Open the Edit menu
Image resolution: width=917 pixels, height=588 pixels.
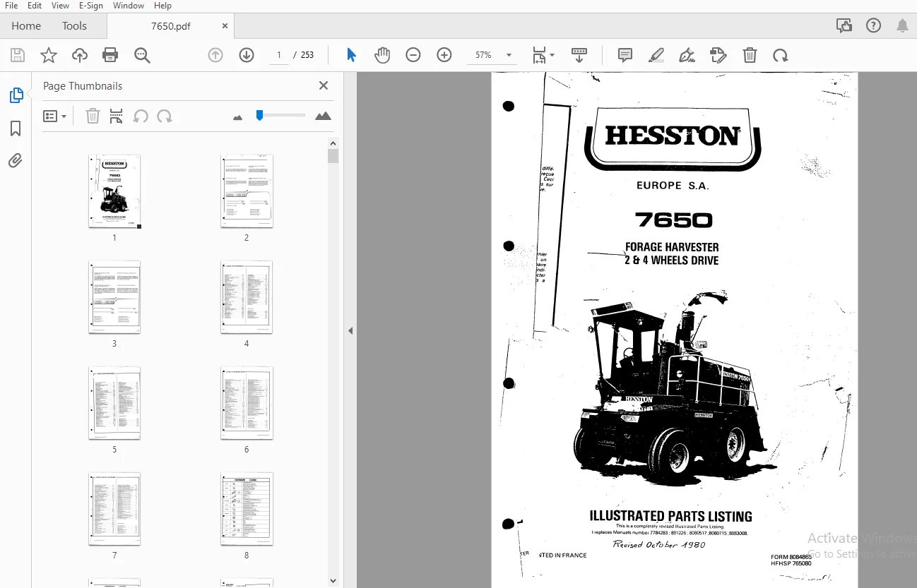click(x=35, y=6)
